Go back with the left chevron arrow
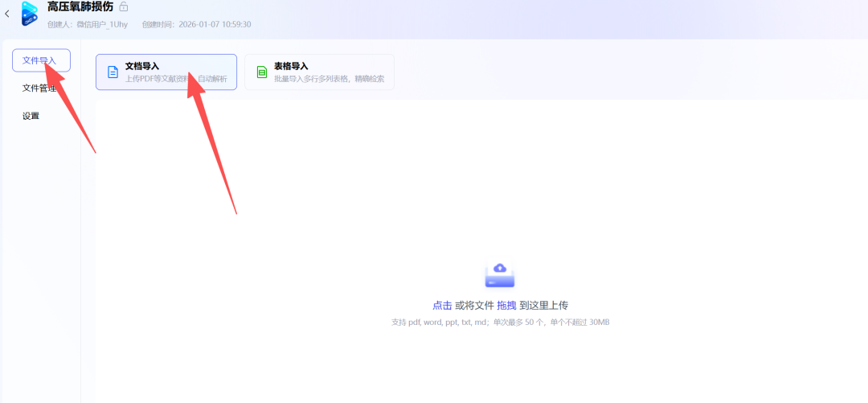This screenshot has height=403, width=868. (6, 14)
